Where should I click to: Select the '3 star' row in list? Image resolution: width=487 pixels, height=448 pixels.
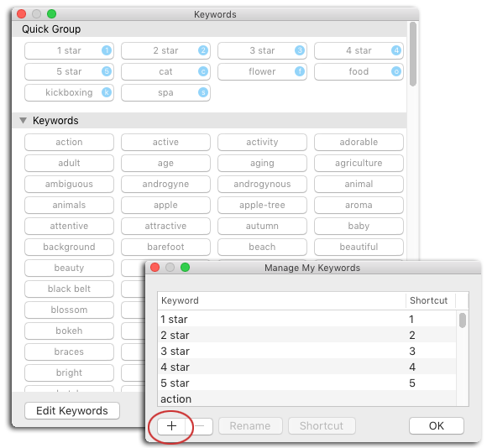(x=306, y=352)
